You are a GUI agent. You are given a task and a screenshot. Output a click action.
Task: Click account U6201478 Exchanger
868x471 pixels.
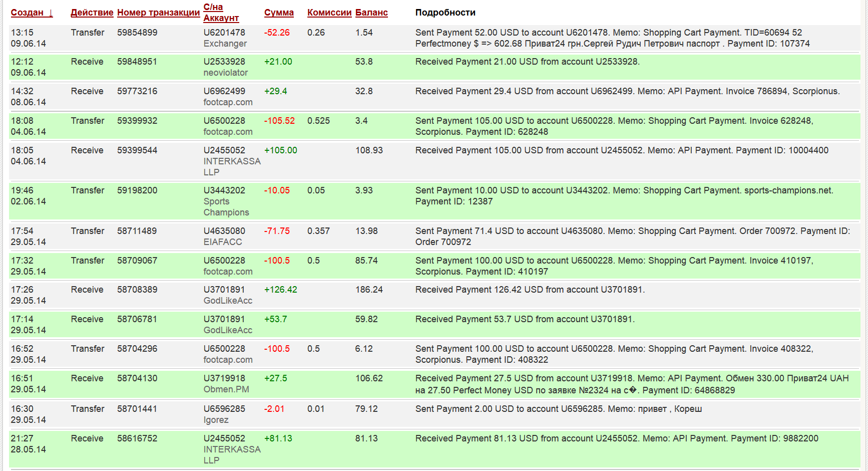[x=225, y=38]
